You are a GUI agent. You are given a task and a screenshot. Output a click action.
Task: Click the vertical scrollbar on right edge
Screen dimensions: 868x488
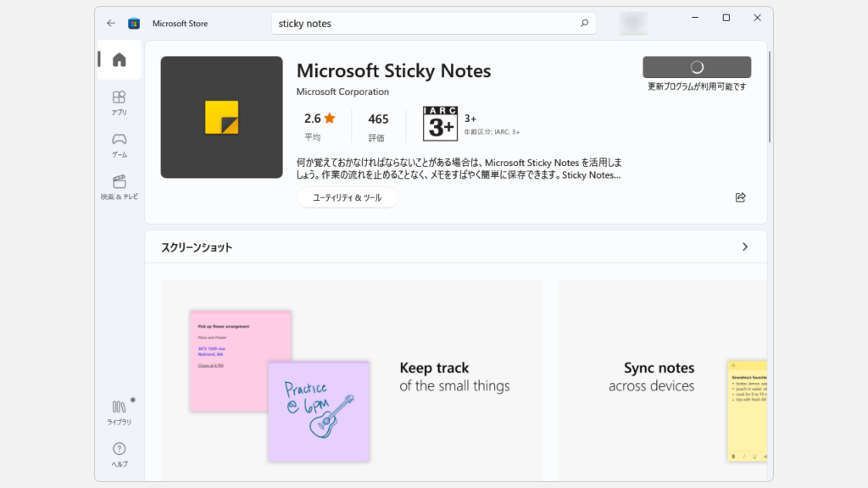[770, 97]
